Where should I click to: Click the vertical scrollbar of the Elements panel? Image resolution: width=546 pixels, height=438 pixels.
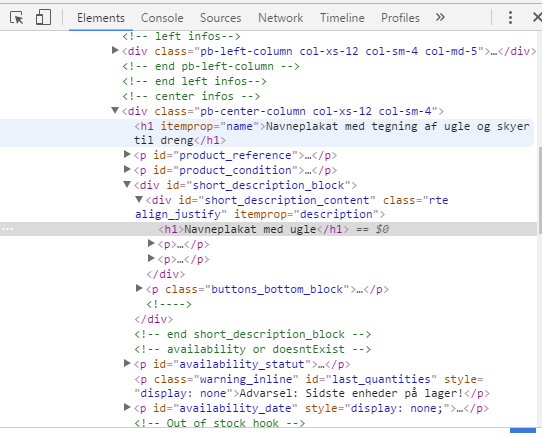tap(540, 190)
